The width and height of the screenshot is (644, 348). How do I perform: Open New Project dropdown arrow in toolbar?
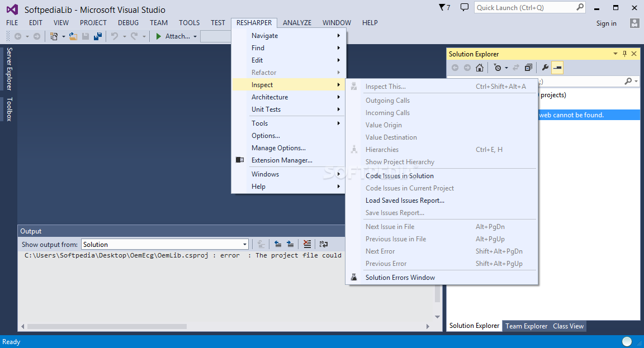pyautogui.click(x=64, y=36)
